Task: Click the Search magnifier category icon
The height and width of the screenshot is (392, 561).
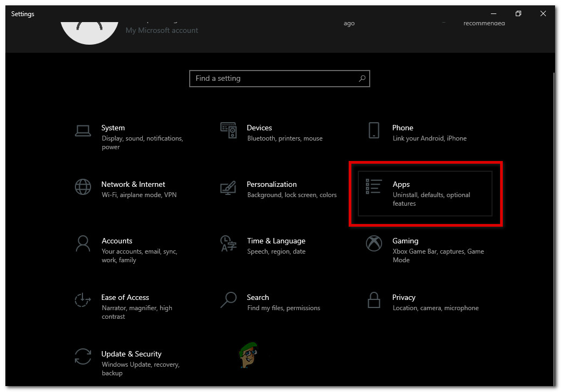Action: (x=228, y=300)
